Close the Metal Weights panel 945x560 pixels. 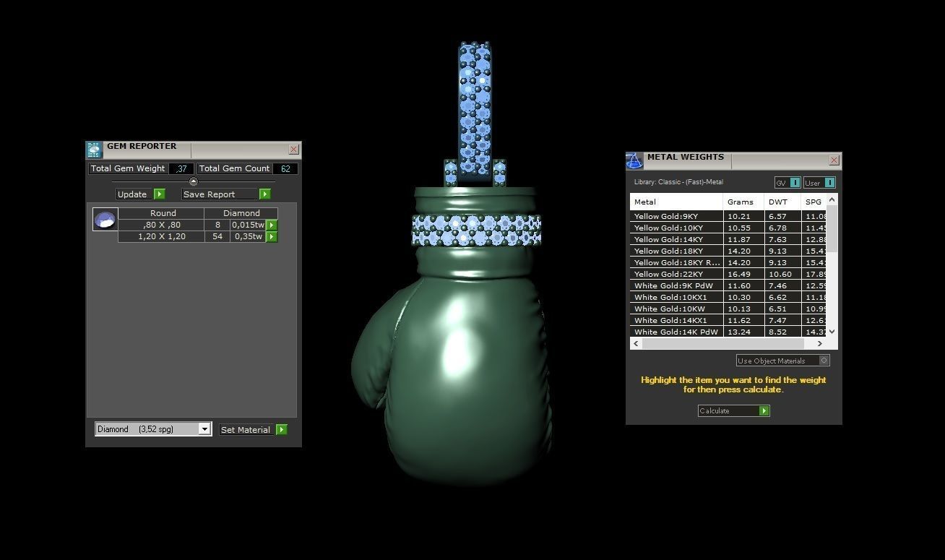point(834,160)
